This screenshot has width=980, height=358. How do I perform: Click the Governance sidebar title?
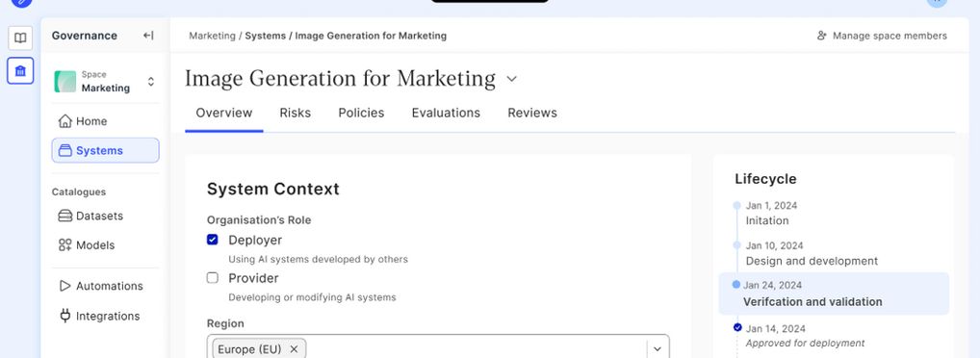click(x=85, y=36)
